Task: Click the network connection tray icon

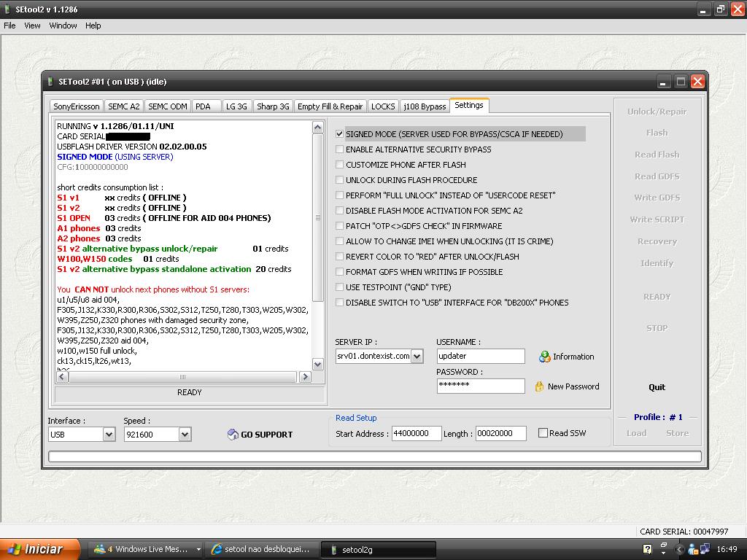Action: coord(704,549)
